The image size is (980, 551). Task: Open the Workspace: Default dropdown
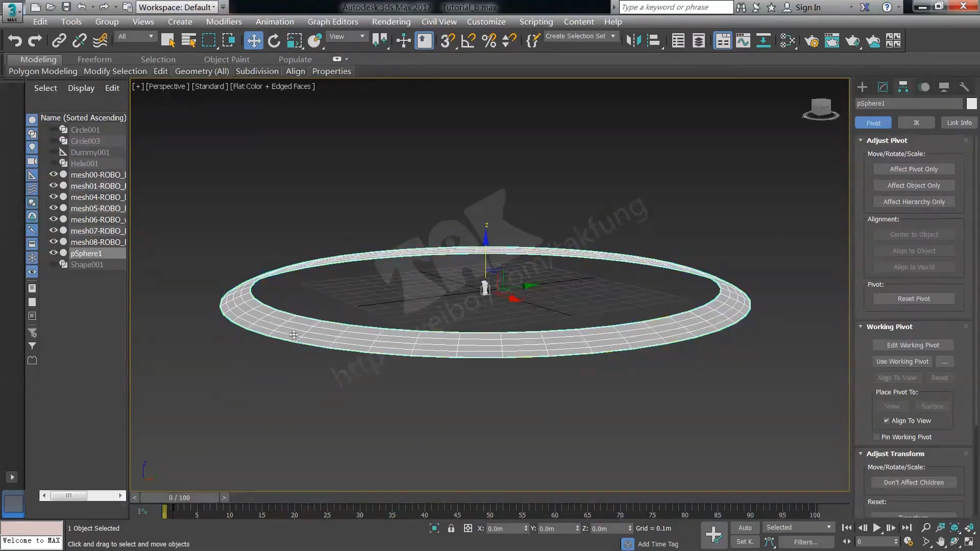click(x=177, y=7)
